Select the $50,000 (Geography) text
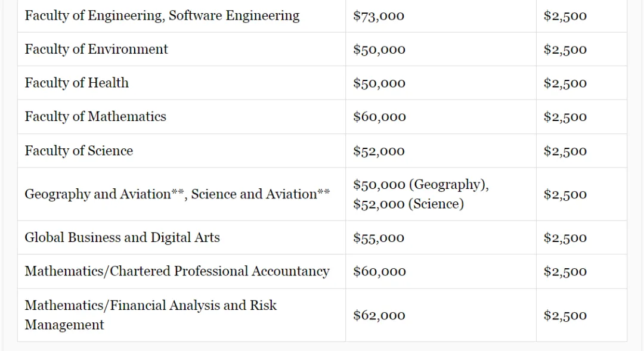644x351 pixels. (x=421, y=185)
